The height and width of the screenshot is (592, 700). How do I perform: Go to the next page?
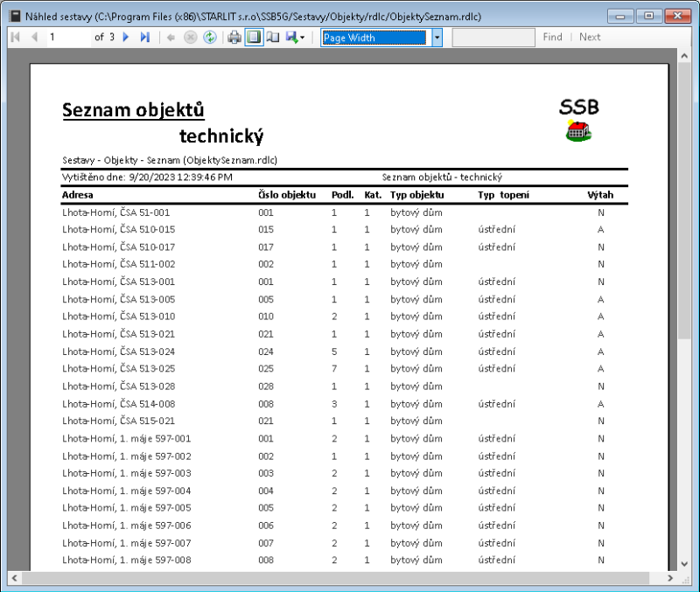[x=126, y=37]
